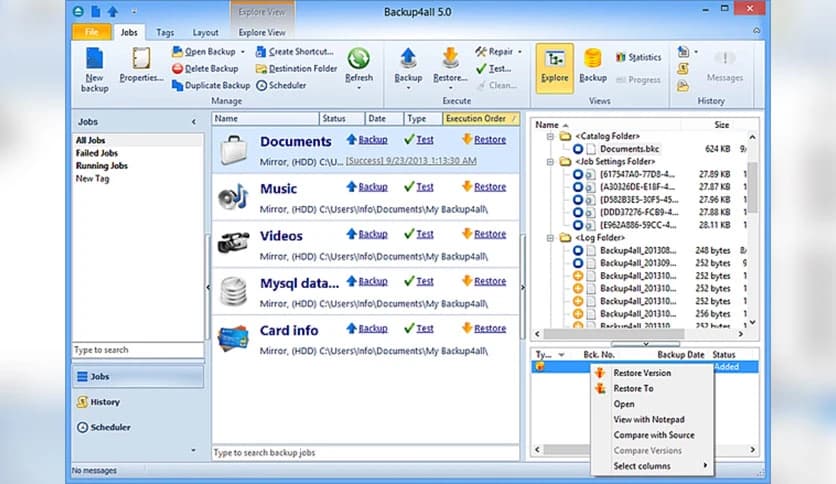This screenshot has width=836, height=484.
Task: Switch to the Tags ribbon tab
Action: (x=165, y=33)
